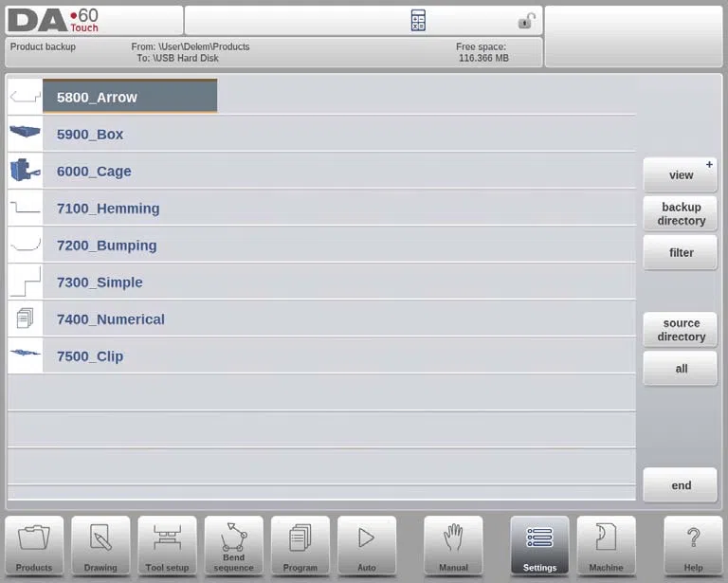Open the Machine settings
The height and width of the screenshot is (583, 728).
coord(606,546)
